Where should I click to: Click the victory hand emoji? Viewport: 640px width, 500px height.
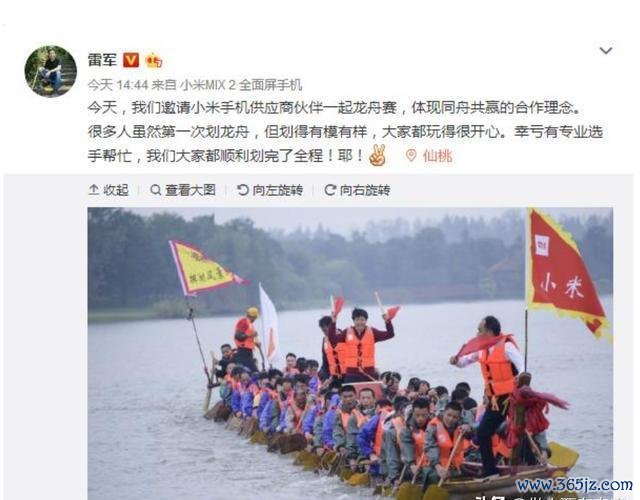pyautogui.click(x=377, y=155)
